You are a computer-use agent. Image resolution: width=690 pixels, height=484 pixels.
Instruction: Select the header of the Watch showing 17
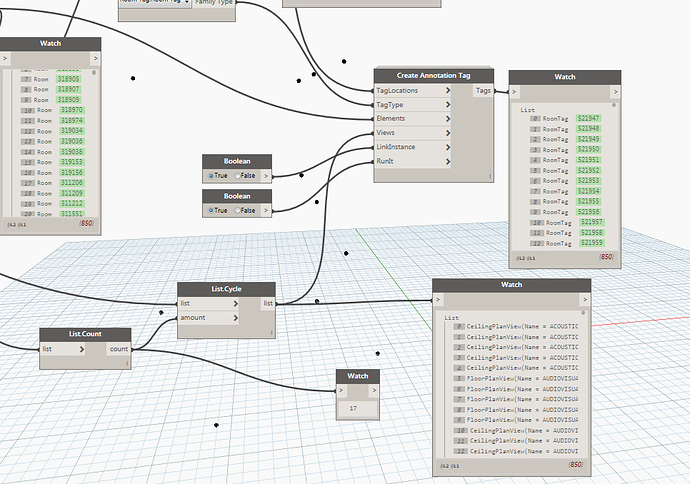pyautogui.click(x=358, y=376)
